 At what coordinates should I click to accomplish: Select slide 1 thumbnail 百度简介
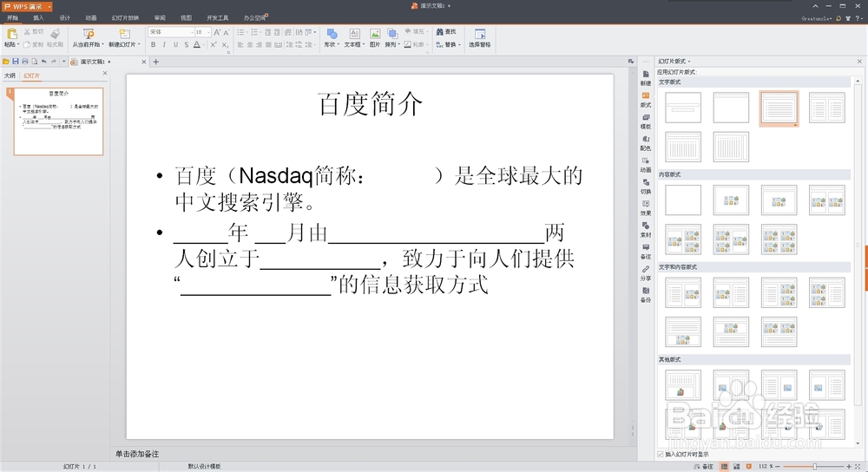pos(58,121)
